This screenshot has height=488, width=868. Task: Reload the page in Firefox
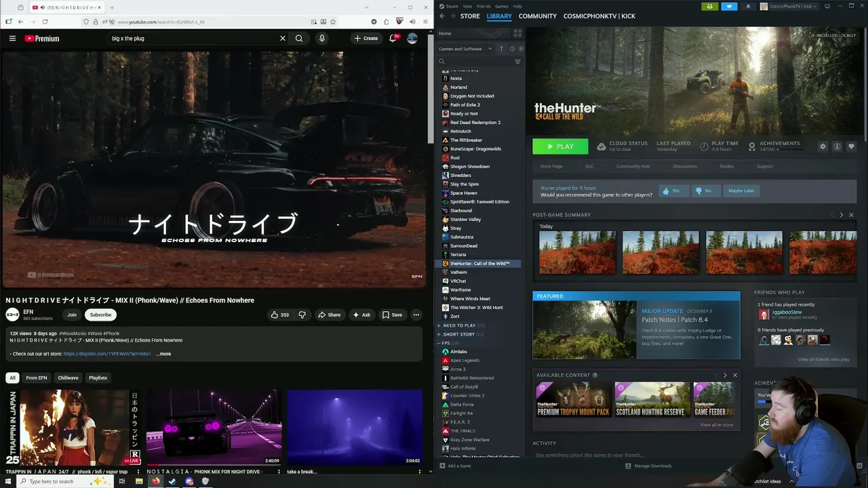coord(45,22)
